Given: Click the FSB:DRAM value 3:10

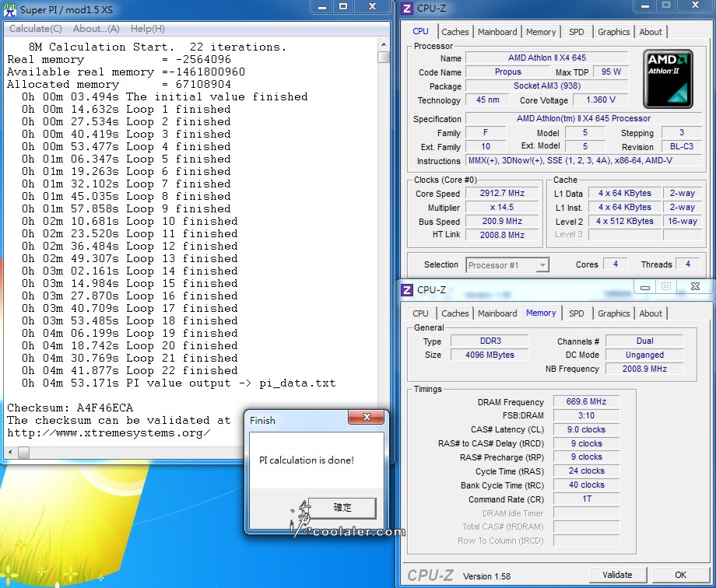Looking at the screenshot, I should coord(586,416).
